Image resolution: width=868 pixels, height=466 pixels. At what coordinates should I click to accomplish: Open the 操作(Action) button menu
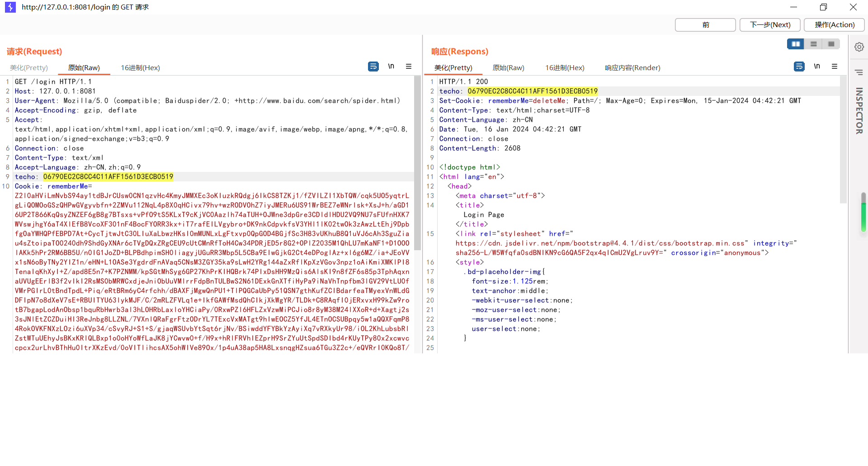pos(835,25)
